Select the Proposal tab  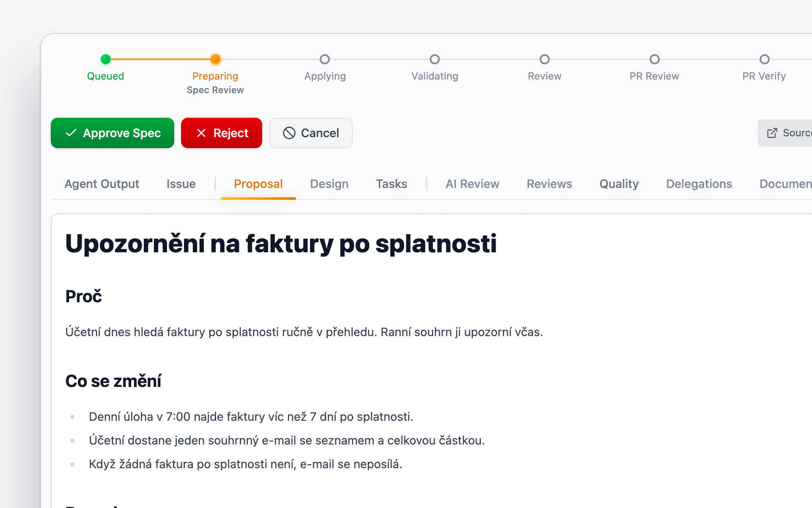pos(258,184)
